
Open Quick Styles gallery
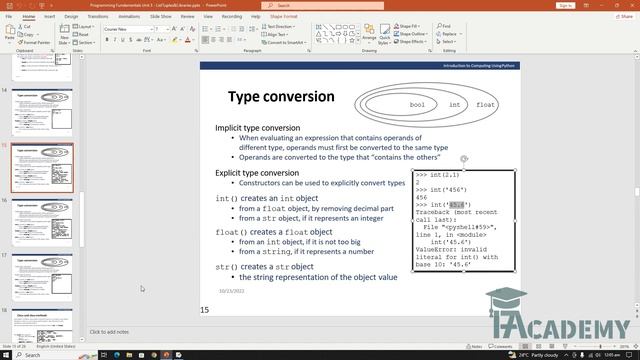(384, 34)
